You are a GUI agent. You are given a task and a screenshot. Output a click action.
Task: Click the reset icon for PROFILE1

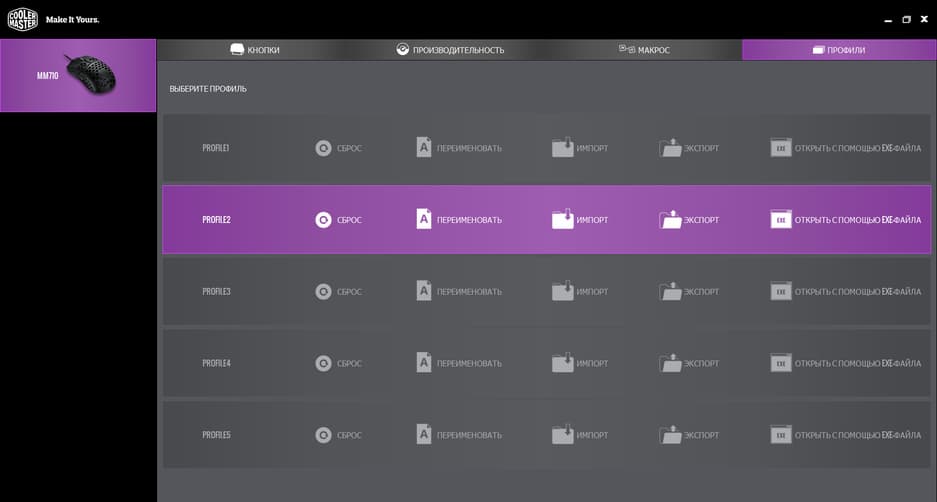[323, 148]
